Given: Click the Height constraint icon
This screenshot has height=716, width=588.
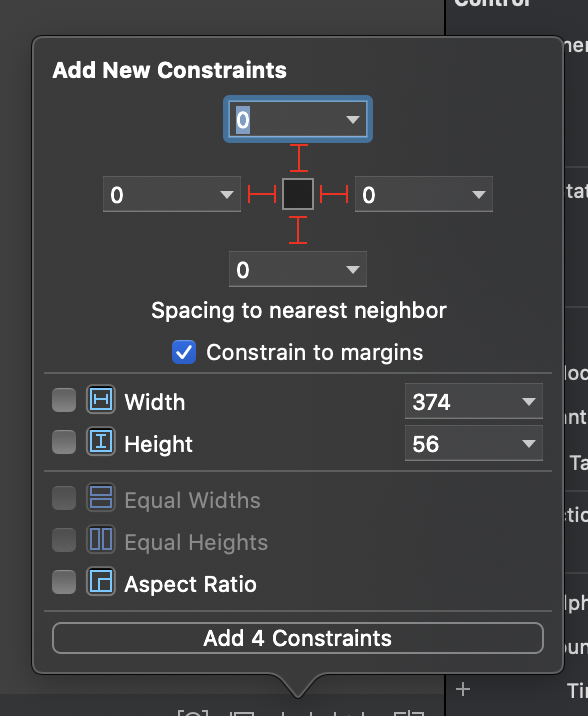Looking at the screenshot, I should (101, 442).
